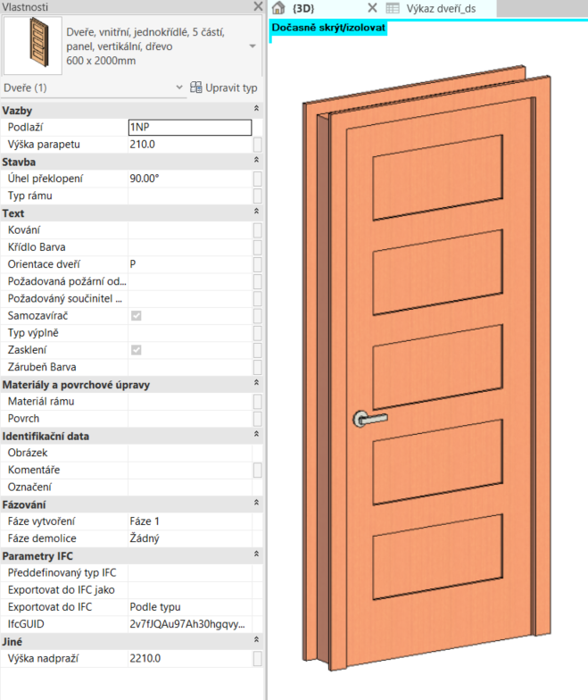588x700 pixels.
Task: Click the home icon on 3D tab
Action: 278,8
